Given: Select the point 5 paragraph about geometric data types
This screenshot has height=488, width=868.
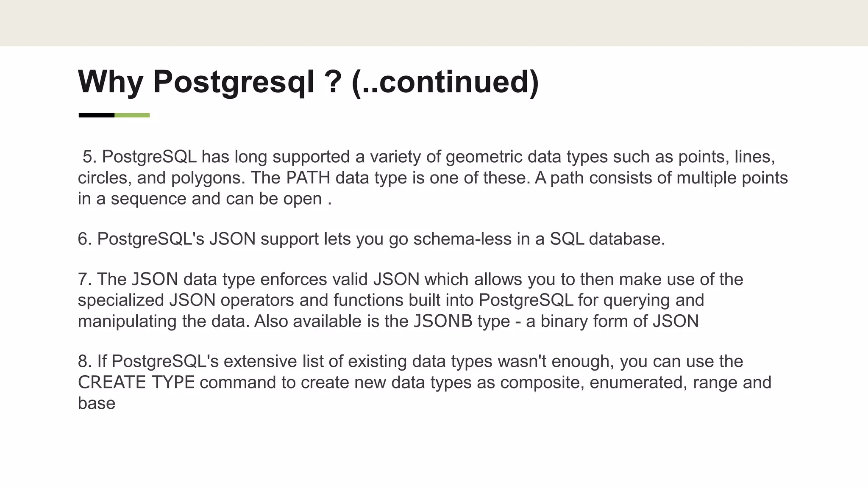Looking at the screenshot, I should click(433, 177).
